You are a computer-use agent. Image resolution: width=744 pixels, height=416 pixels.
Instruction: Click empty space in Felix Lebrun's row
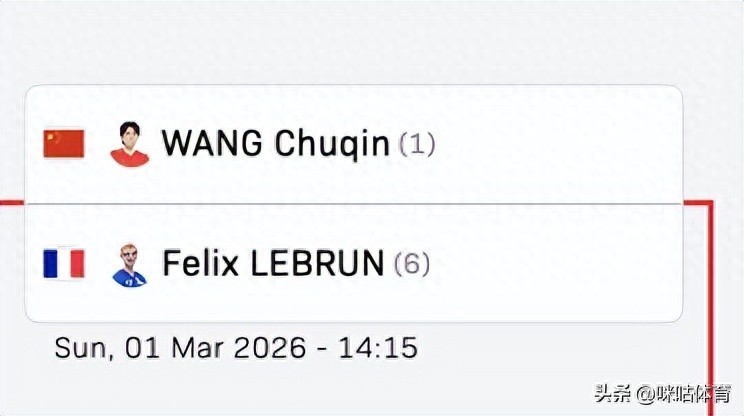(560, 264)
